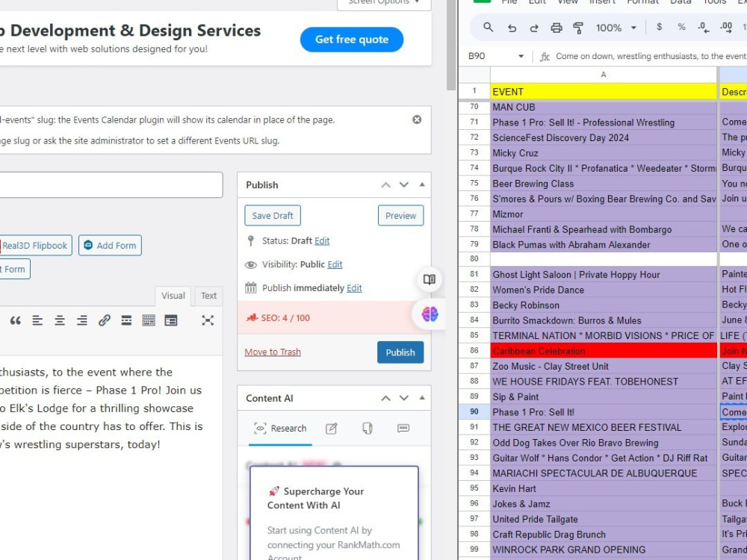Align text center in WordPress editor
The width and height of the screenshot is (747, 560).
tap(60, 320)
